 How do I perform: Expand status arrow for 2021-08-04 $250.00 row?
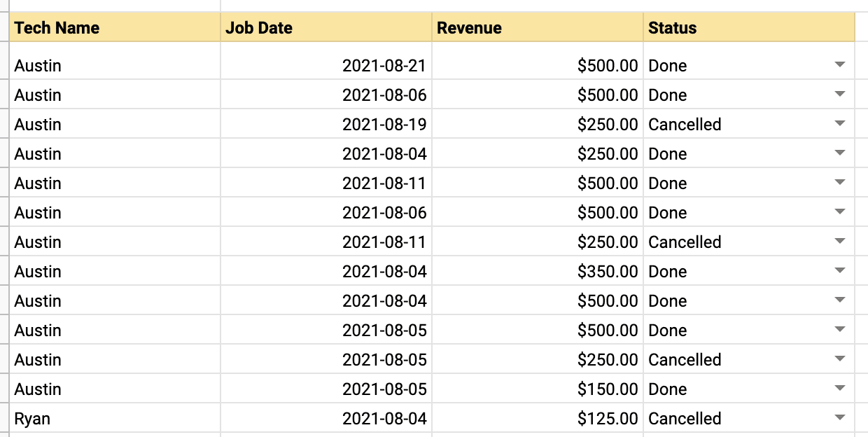(x=840, y=153)
